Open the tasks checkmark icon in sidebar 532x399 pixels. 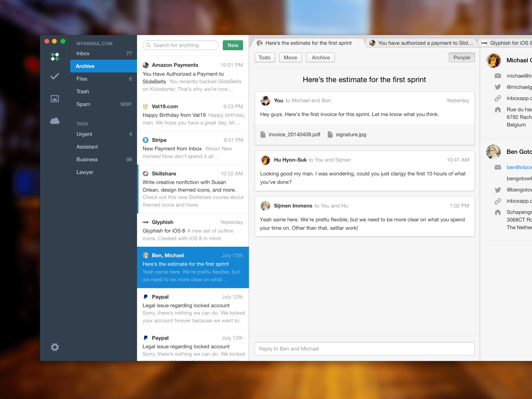(55, 76)
